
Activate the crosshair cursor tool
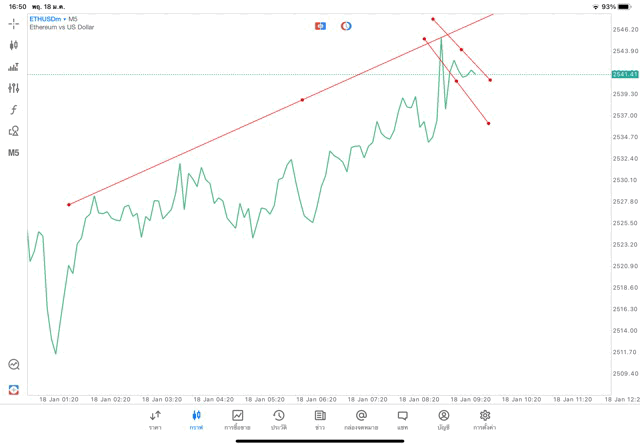coord(14,24)
